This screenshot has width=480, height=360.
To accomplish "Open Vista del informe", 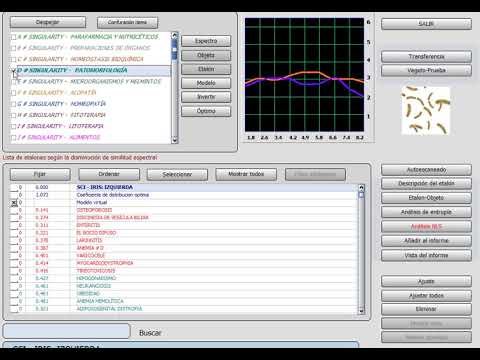I will coord(426,255).
